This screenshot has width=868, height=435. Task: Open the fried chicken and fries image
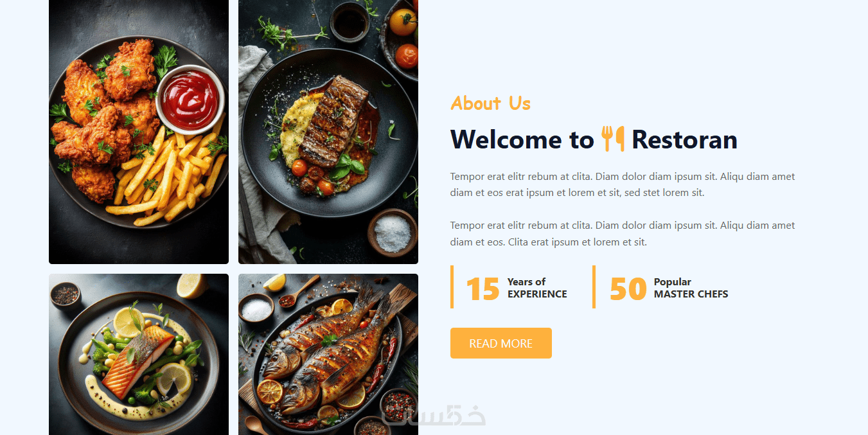click(139, 130)
